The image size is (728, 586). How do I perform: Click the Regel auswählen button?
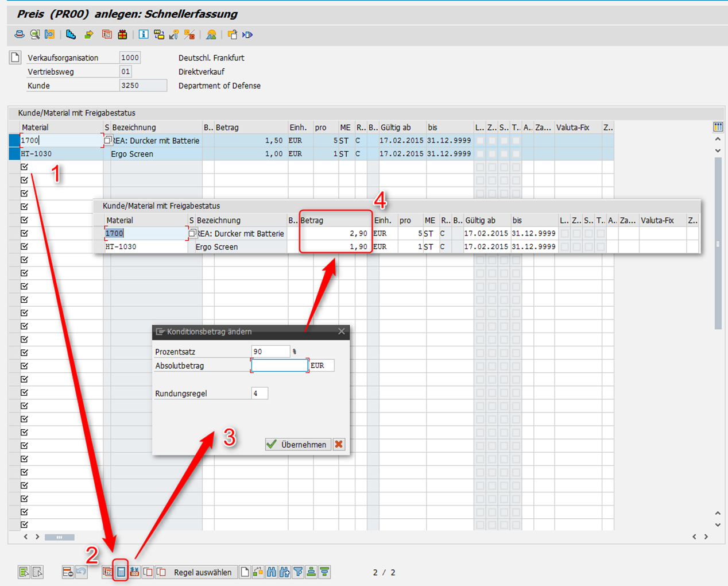point(203,572)
